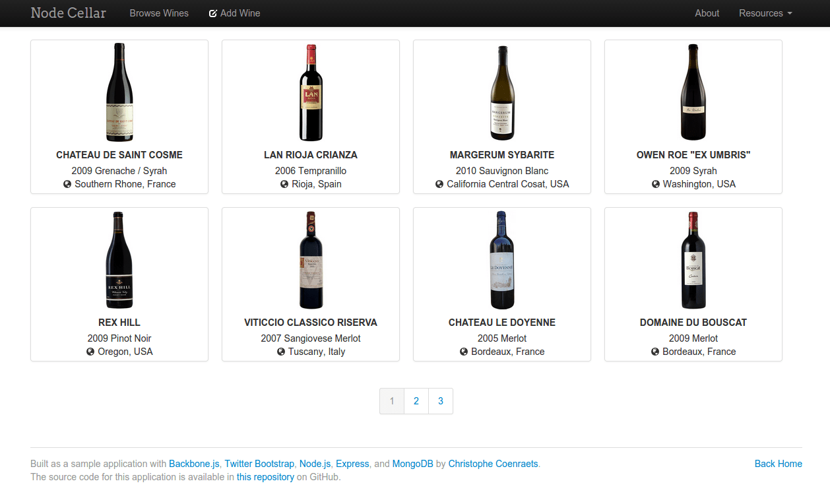
Task: Click the Node Cellar brand logo
Action: pyautogui.click(x=69, y=13)
